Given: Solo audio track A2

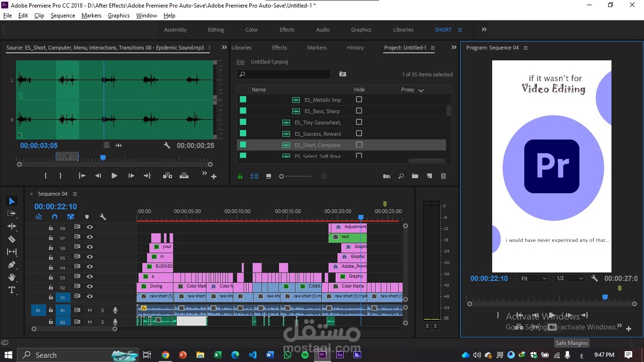Looking at the screenshot, I should click(102, 322).
